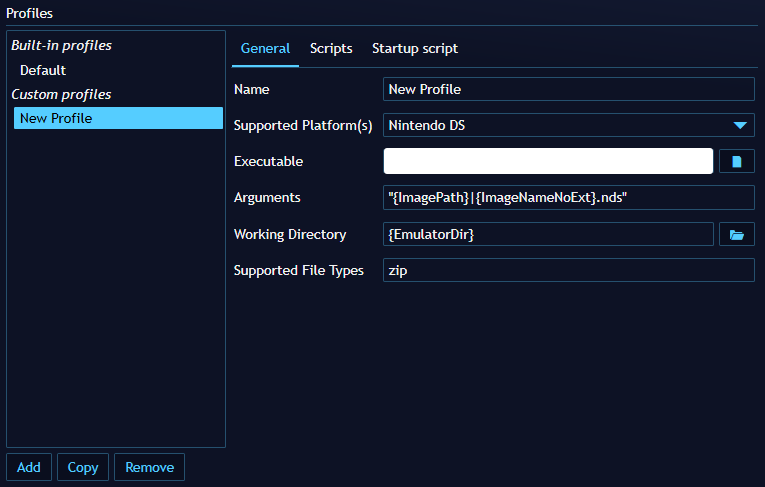
Task: Remove the selected profile
Action: [x=149, y=467]
